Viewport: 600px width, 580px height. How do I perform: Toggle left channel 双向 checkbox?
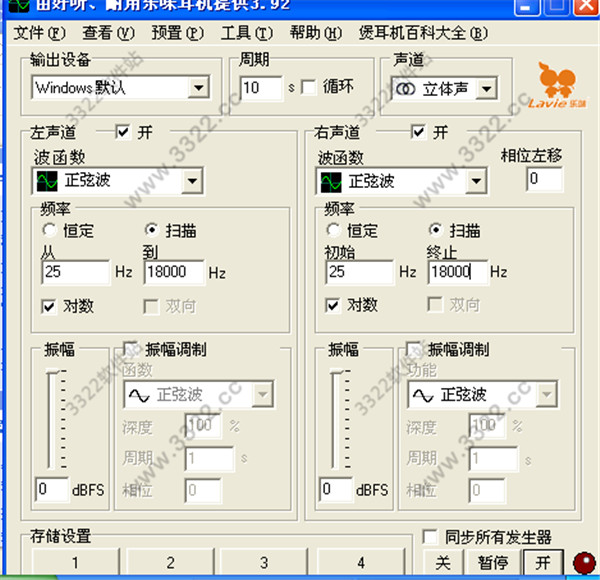coord(151,306)
